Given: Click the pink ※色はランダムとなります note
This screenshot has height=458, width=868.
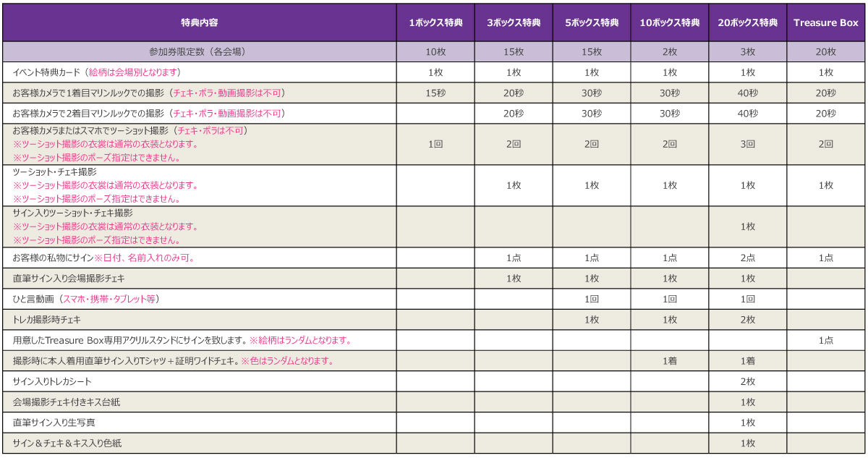Looking at the screenshot, I should (x=288, y=361).
